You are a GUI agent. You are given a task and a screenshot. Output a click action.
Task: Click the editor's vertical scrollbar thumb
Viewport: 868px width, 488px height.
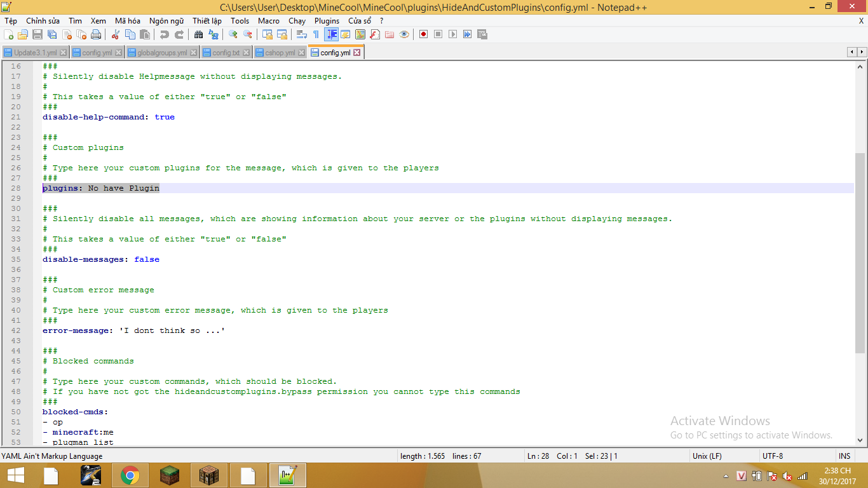pyautogui.click(x=860, y=253)
